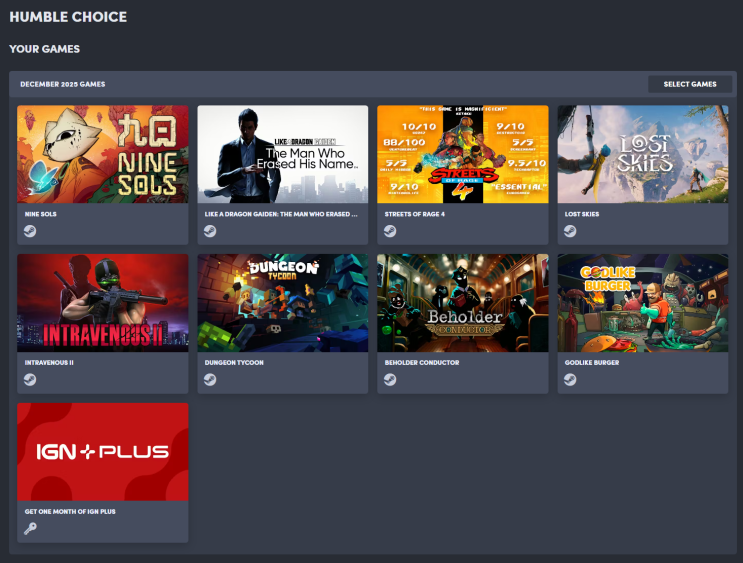Click the Steam icon under Beholder Conductor
This screenshot has height=563, width=743.
[390, 380]
